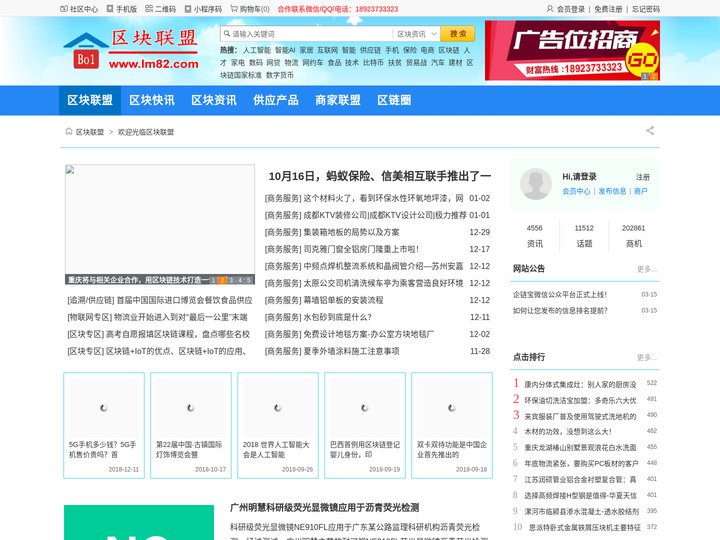Switch banner to slide 2 indicator
720x540 pixels.
pyautogui.click(x=653, y=76)
